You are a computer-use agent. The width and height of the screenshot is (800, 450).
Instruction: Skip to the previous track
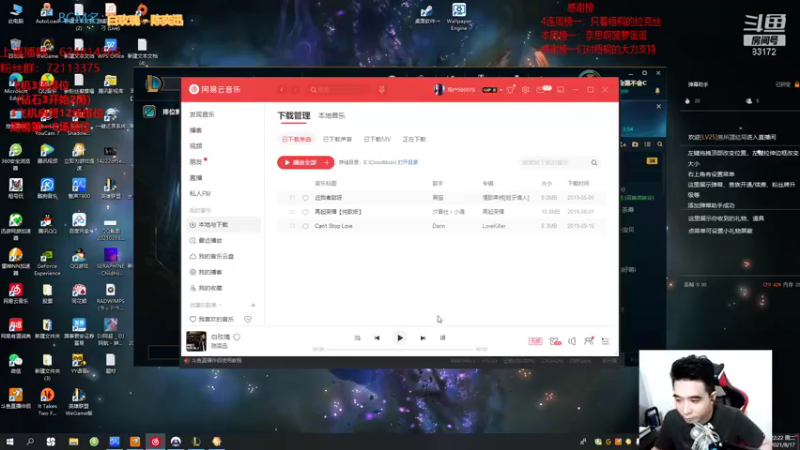[x=377, y=338]
